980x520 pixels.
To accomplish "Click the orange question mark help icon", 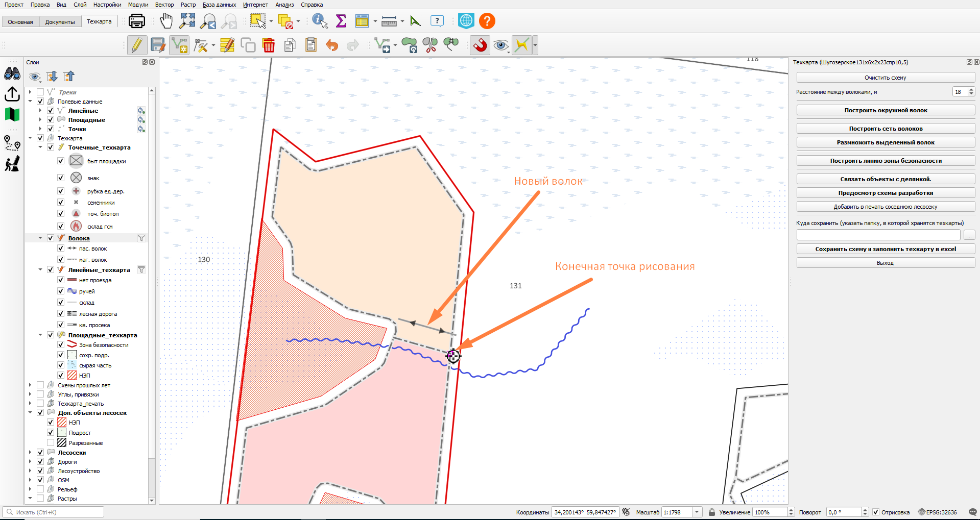I will pos(487,21).
